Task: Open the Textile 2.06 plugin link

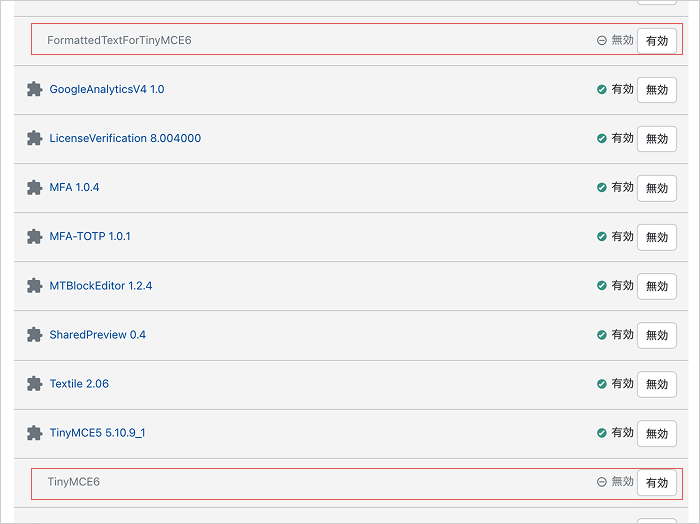Action: (x=79, y=384)
